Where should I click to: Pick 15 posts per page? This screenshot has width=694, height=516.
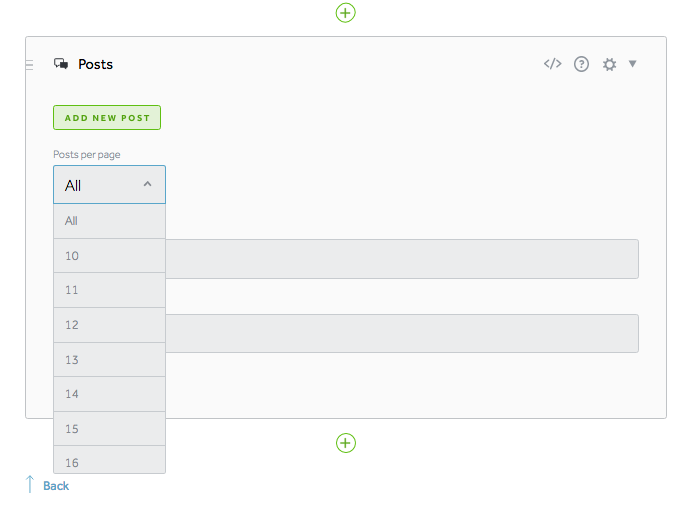click(109, 429)
